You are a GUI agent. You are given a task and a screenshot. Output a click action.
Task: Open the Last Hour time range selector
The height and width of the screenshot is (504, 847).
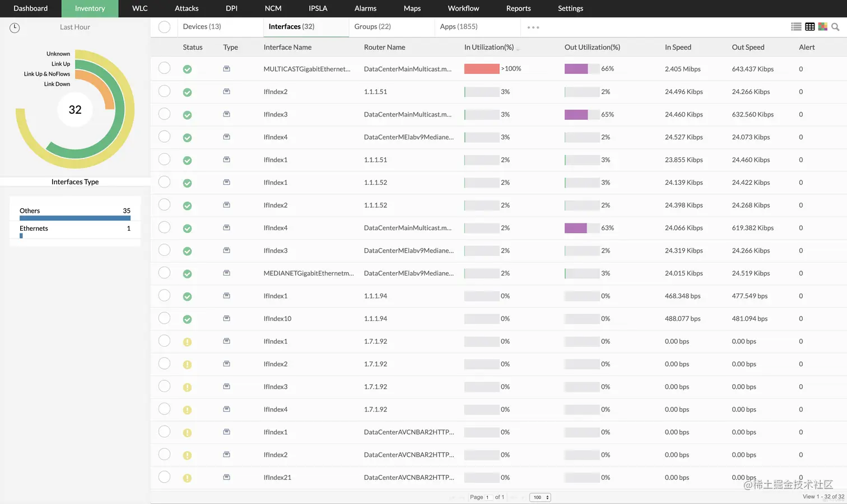tap(75, 27)
